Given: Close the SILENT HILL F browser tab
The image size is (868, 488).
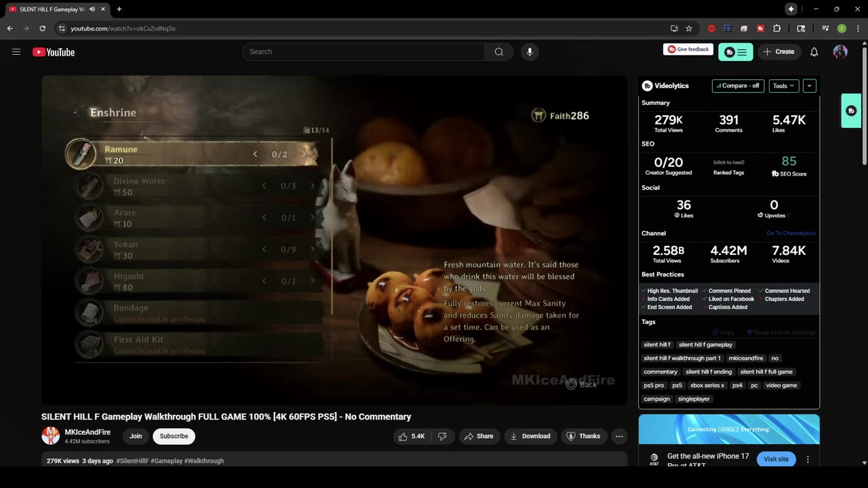Looking at the screenshot, I should [103, 9].
